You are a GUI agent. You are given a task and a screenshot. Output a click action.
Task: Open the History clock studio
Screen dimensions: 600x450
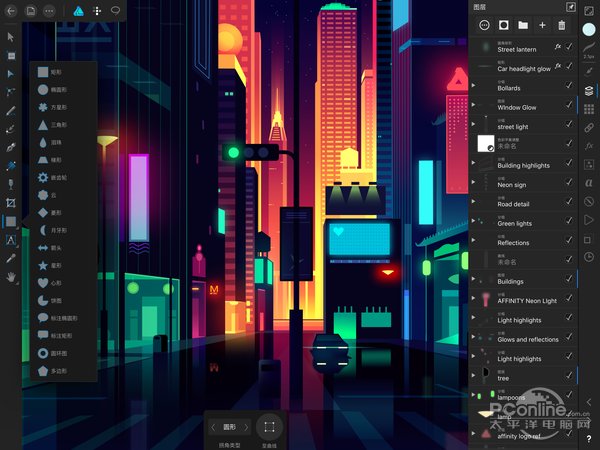[x=589, y=257]
